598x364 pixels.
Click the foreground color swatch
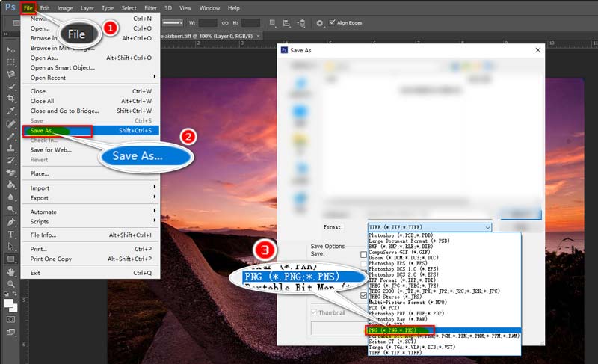tap(7, 303)
